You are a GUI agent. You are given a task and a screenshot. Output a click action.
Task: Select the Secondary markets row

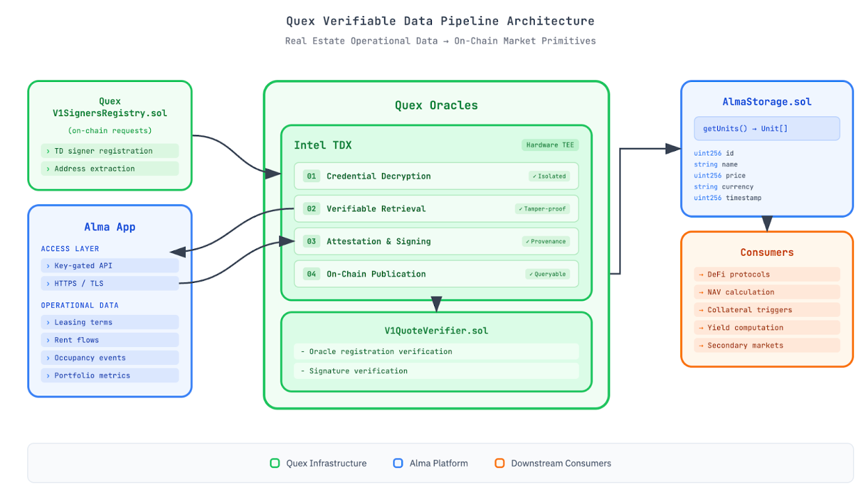click(x=766, y=345)
